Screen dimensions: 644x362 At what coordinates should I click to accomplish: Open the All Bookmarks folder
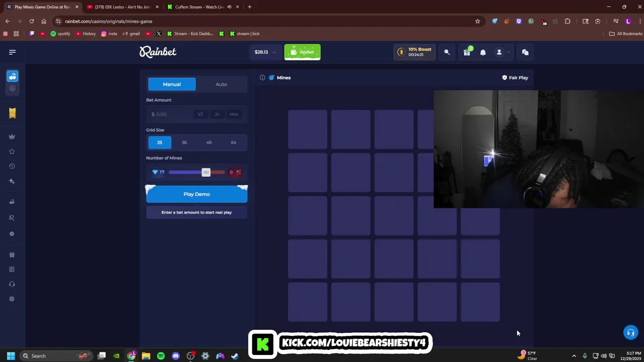626,34
